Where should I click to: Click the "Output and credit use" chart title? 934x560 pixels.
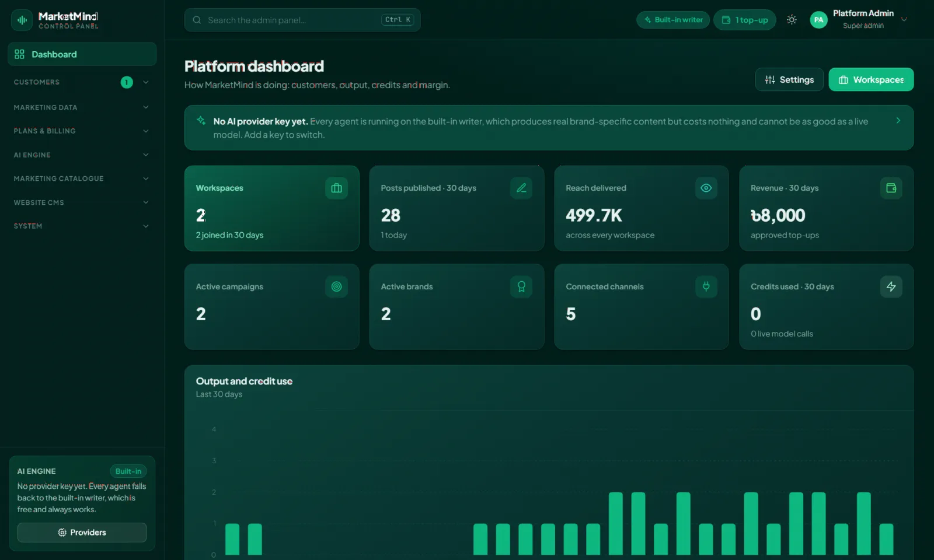[244, 381]
